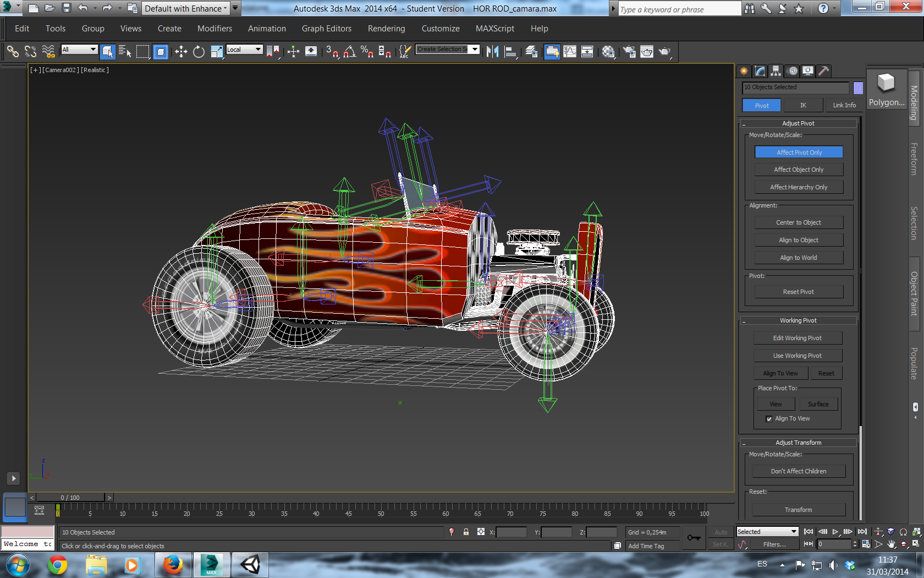The image size is (924, 578).
Task: Switch to the IK tab
Action: click(x=804, y=105)
